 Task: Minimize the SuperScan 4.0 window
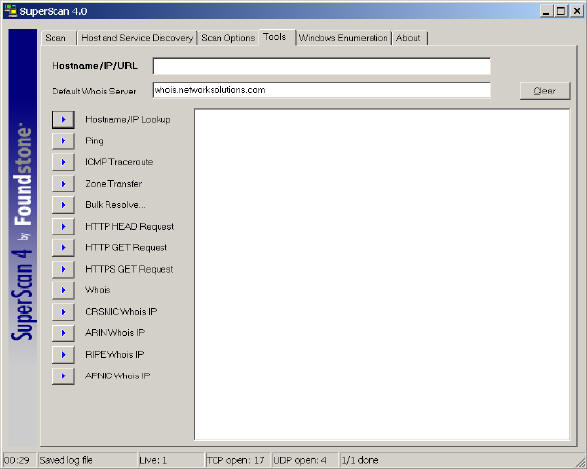[547, 11]
